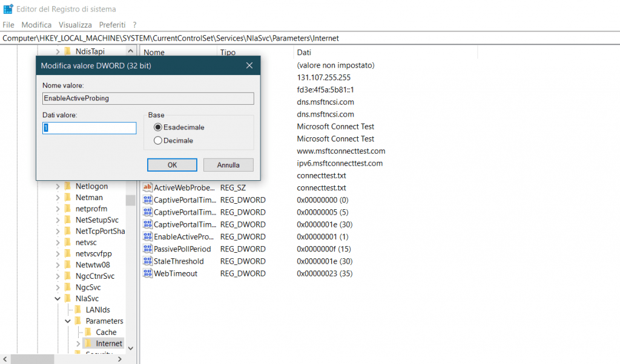Expand the netprofm tree node
620x364 pixels.
pyautogui.click(x=58, y=209)
